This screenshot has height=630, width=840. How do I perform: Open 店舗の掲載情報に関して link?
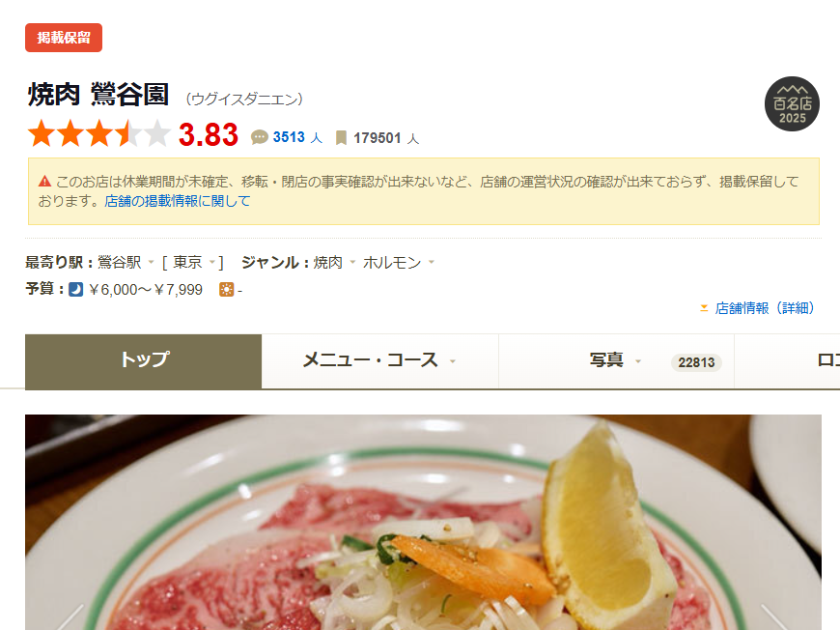click(178, 201)
